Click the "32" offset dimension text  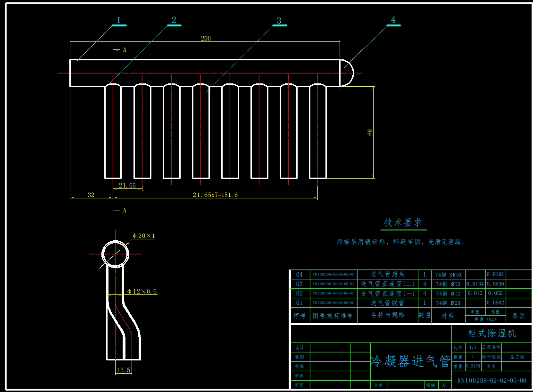point(91,195)
